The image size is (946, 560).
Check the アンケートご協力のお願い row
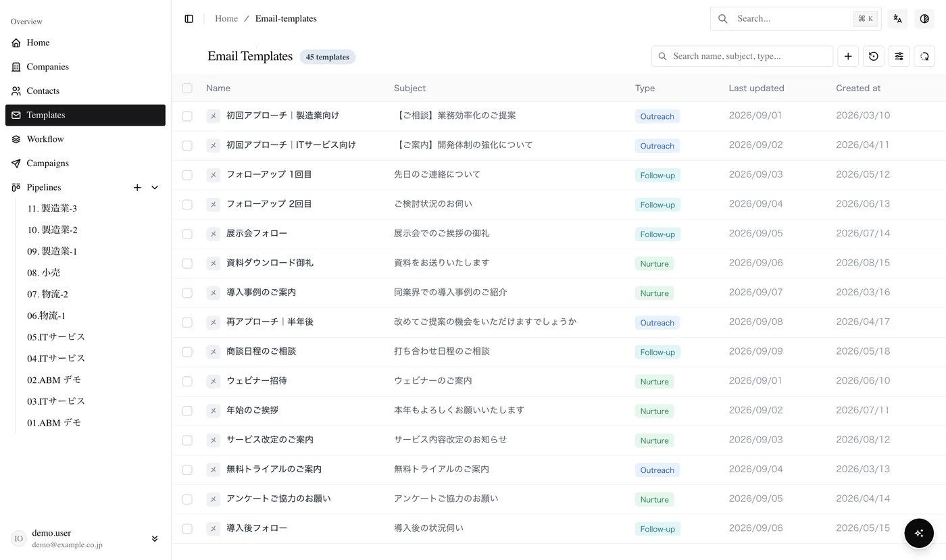(187, 499)
